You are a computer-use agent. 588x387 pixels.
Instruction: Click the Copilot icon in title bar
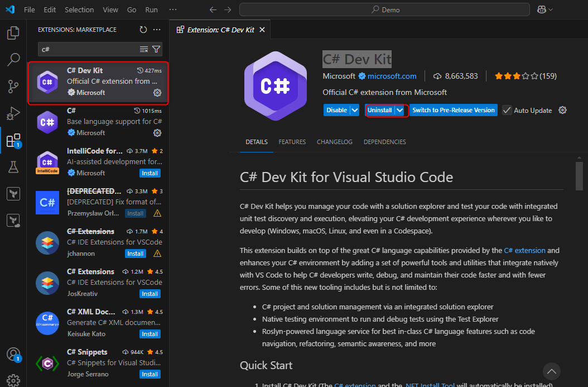coord(542,9)
